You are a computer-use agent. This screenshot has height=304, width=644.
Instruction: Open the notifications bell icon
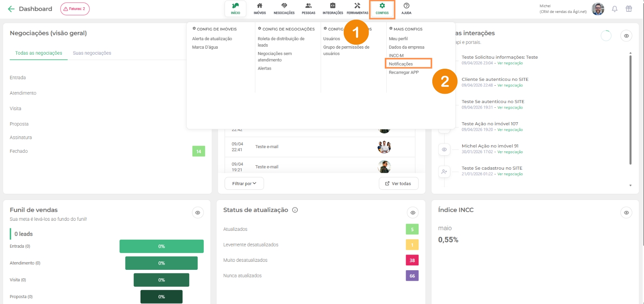click(615, 9)
